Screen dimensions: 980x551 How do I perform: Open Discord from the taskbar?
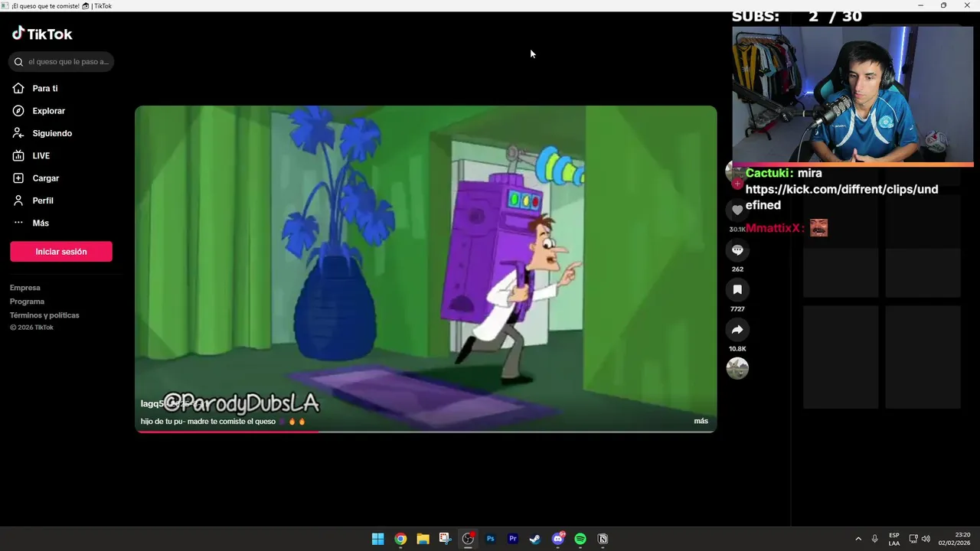558,539
